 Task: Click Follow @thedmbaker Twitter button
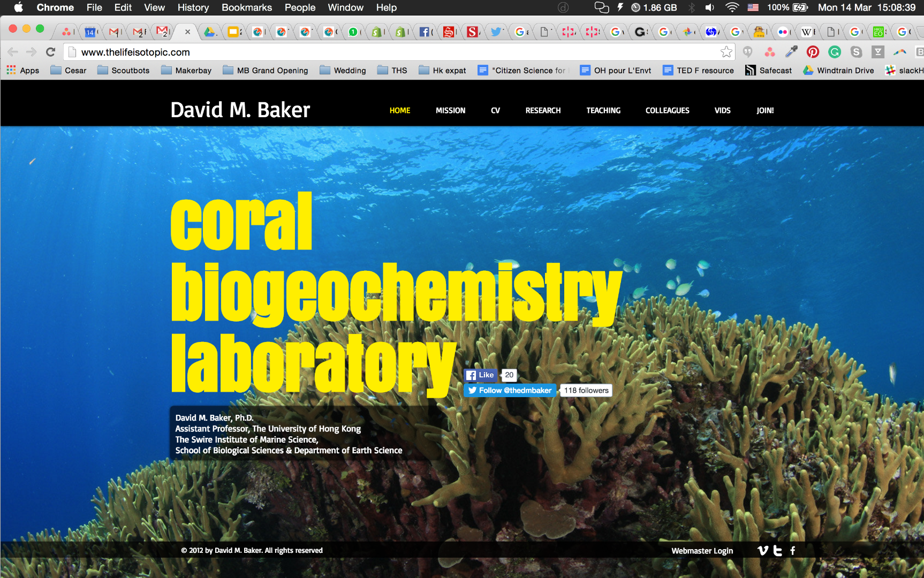coord(510,390)
